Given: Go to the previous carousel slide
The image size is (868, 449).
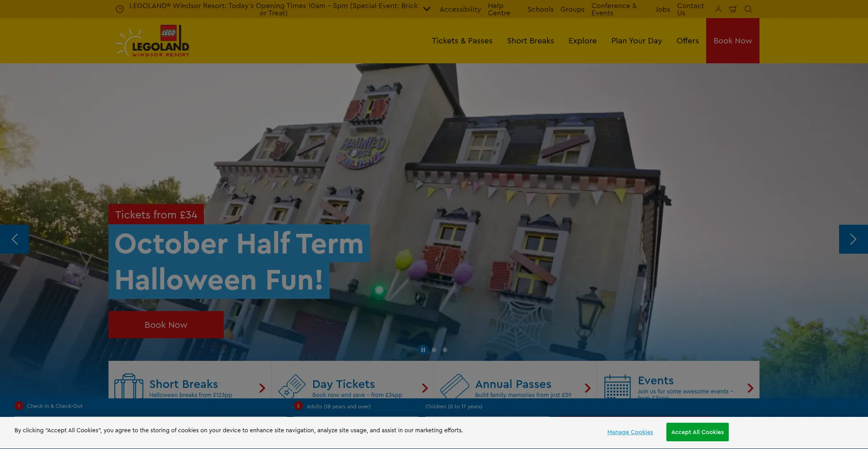Looking at the screenshot, I should (14, 239).
